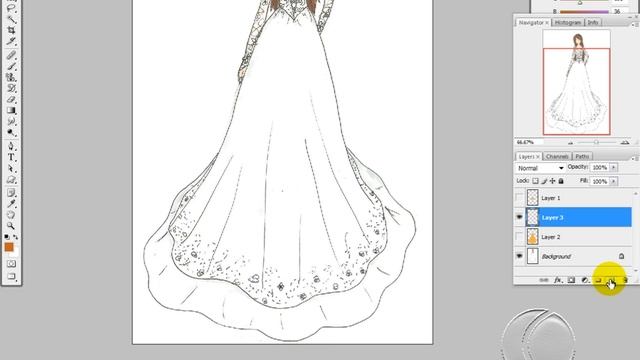Image resolution: width=640 pixels, height=360 pixels.
Task: Select the Lasso tool
Action: [11, 8]
